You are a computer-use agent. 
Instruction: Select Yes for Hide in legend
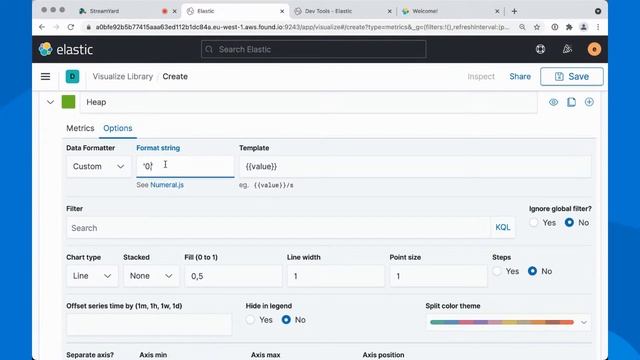pyautogui.click(x=250, y=320)
